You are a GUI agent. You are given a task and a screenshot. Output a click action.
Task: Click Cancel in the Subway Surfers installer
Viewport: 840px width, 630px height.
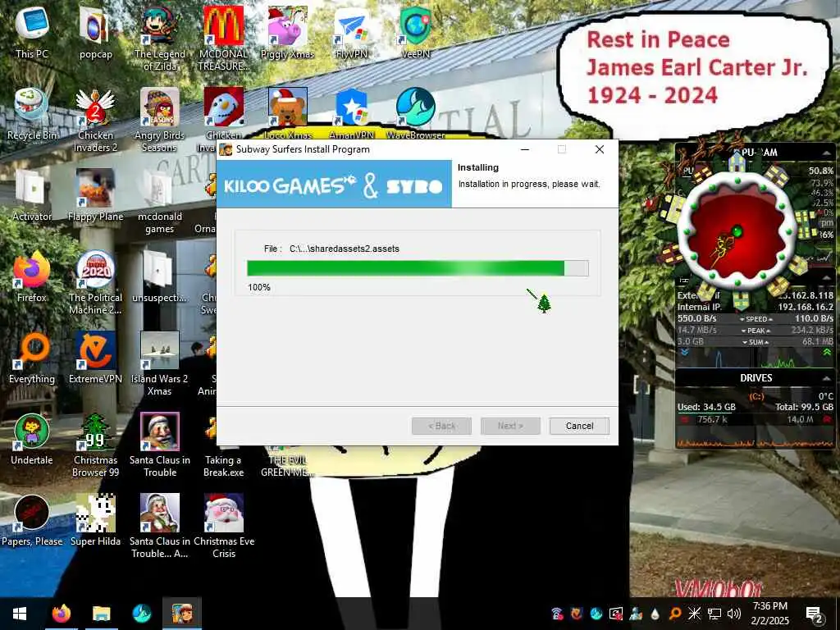579,426
